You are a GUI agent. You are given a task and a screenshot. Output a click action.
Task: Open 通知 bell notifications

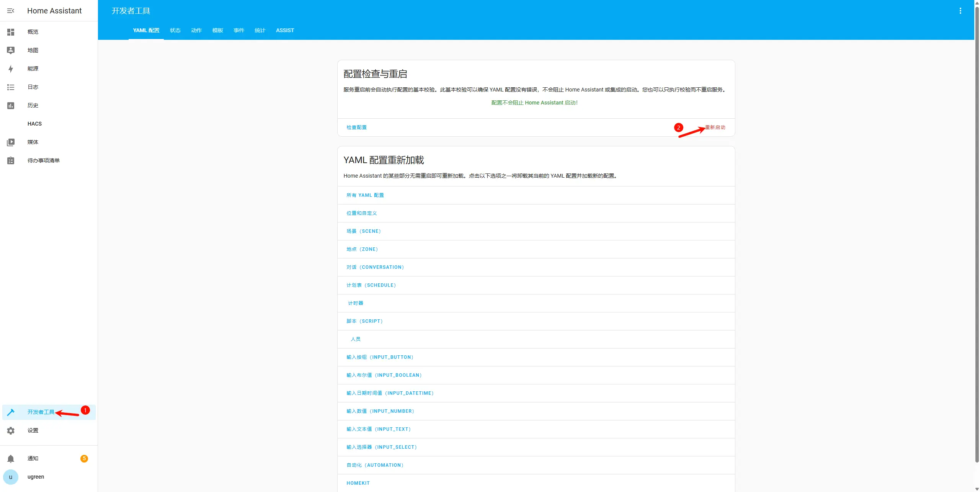tap(11, 458)
